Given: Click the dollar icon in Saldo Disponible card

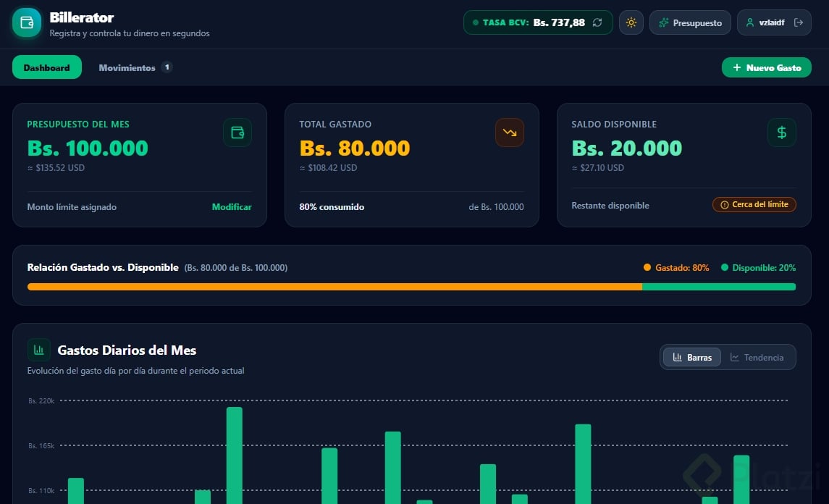Looking at the screenshot, I should [x=781, y=133].
